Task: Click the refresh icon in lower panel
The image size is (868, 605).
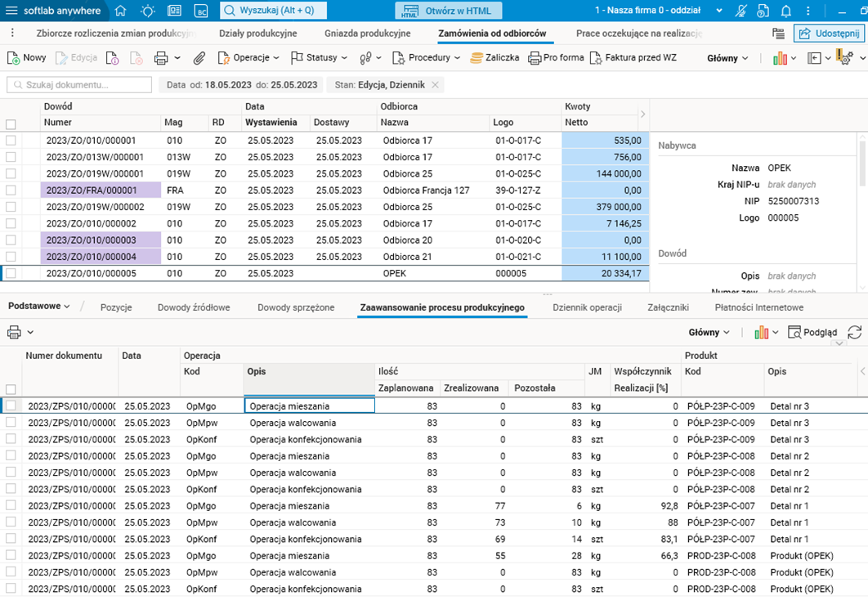Action: click(x=854, y=332)
